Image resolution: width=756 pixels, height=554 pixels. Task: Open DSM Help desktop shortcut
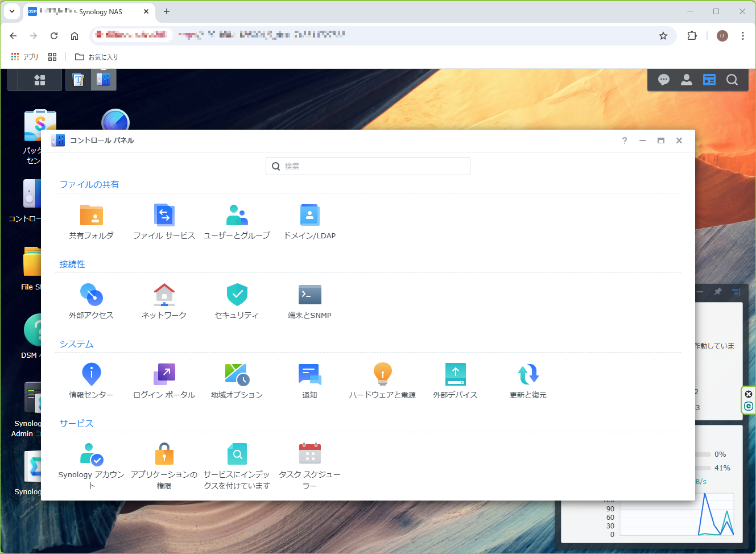pos(32,337)
